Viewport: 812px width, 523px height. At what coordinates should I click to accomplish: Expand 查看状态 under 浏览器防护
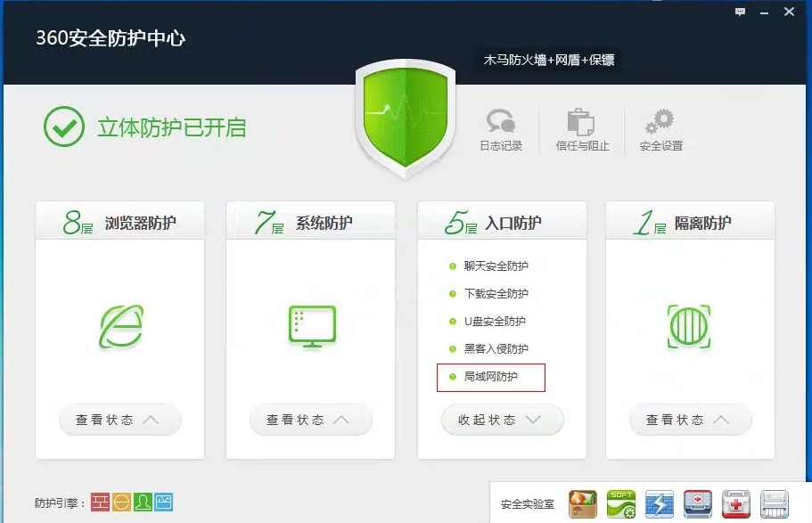click(120, 420)
